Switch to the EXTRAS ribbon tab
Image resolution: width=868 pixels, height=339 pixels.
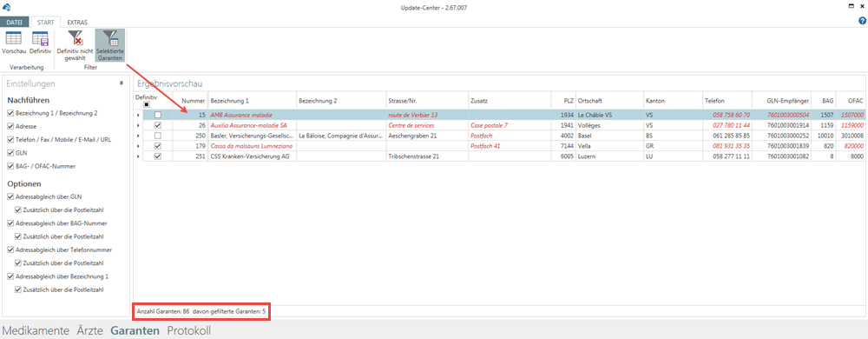(77, 23)
